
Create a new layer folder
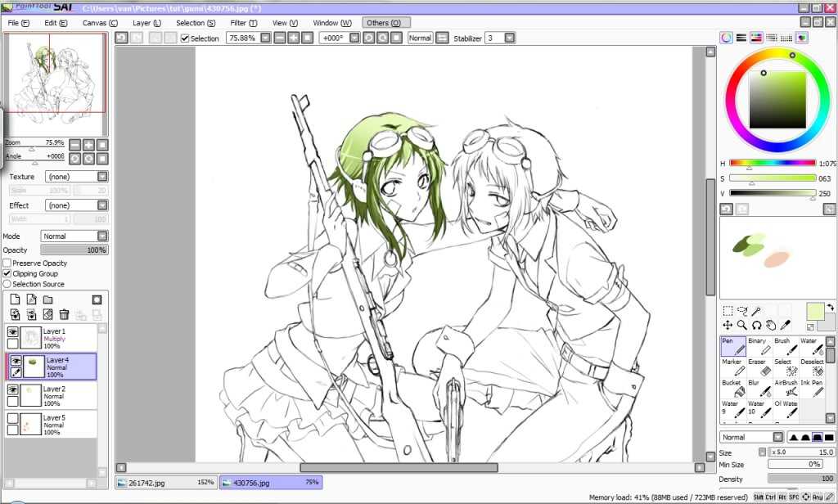(48, 299)
